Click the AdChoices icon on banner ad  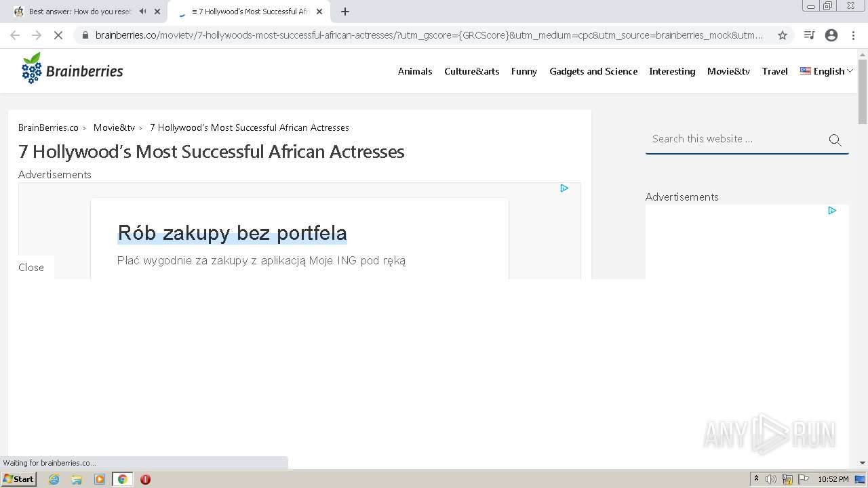pyautogui.click(x=564, y=188)
